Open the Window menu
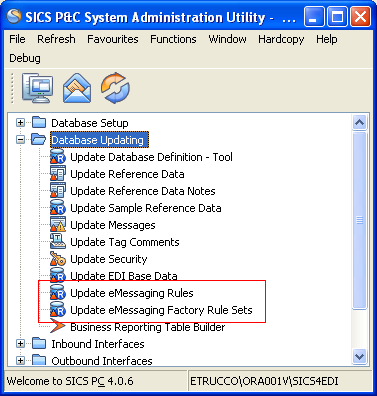Screen dimensions: 377x396 pyautogui.click(x=227, y=39)
